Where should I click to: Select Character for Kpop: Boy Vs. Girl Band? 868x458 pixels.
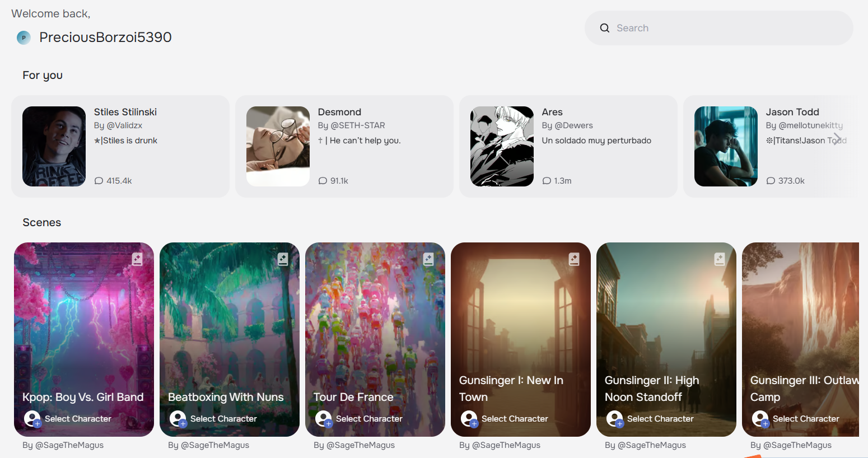[x=68, y=419]
